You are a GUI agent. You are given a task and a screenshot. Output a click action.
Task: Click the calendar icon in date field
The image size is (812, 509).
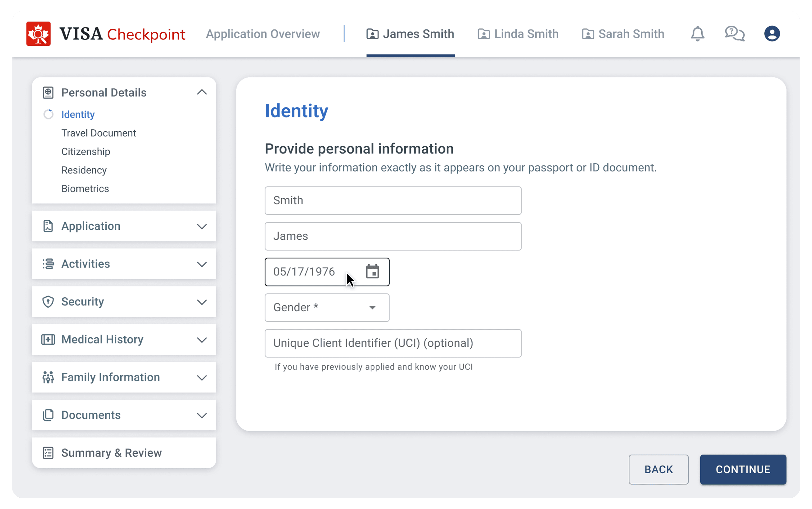(x=372, y=272)
